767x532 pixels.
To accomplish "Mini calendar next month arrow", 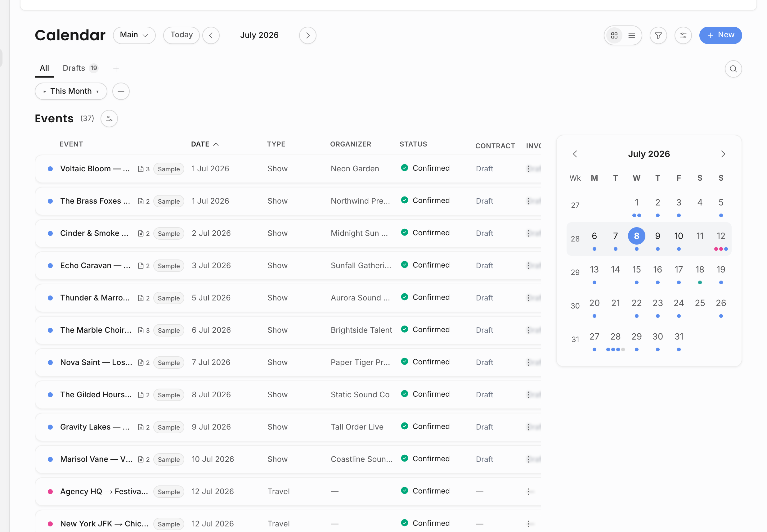I will (x=723, y=154).
